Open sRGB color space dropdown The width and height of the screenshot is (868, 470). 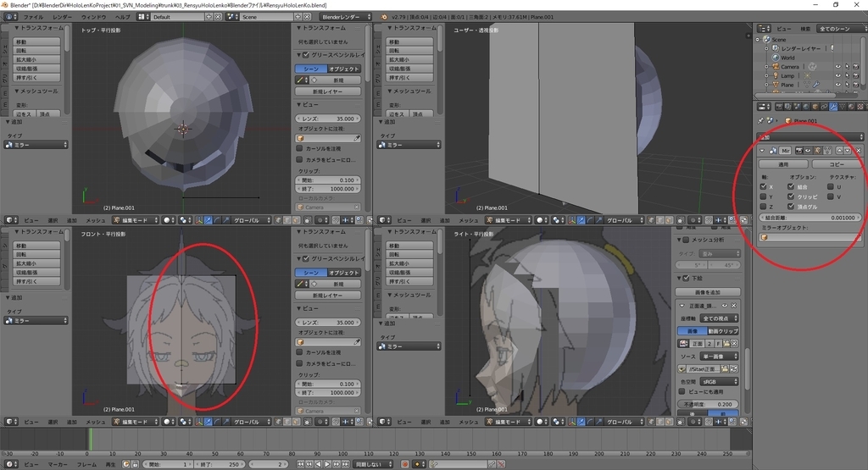tap(720, 382)
